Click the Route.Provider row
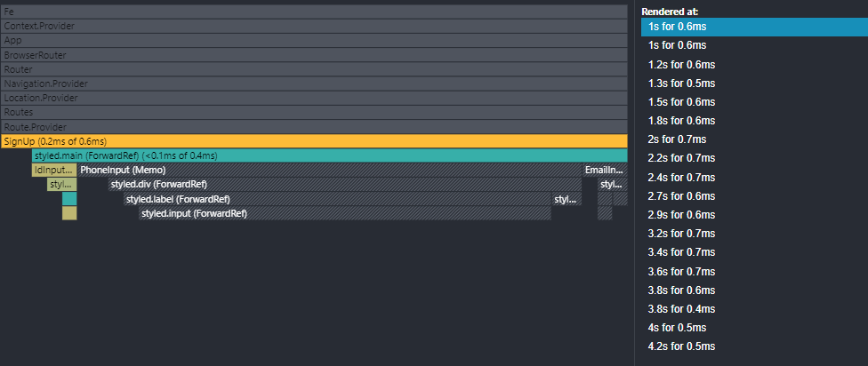This screenshot has width=868, height=366. pos(314,127)
